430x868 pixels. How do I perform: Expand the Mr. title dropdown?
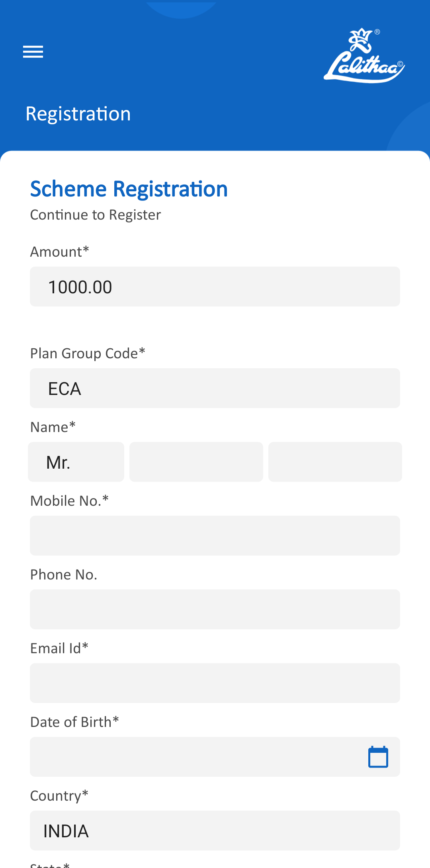(x=76, y=462)
